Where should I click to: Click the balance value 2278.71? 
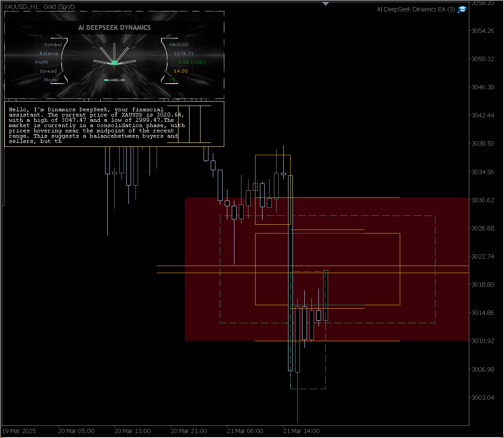(183, 53)
